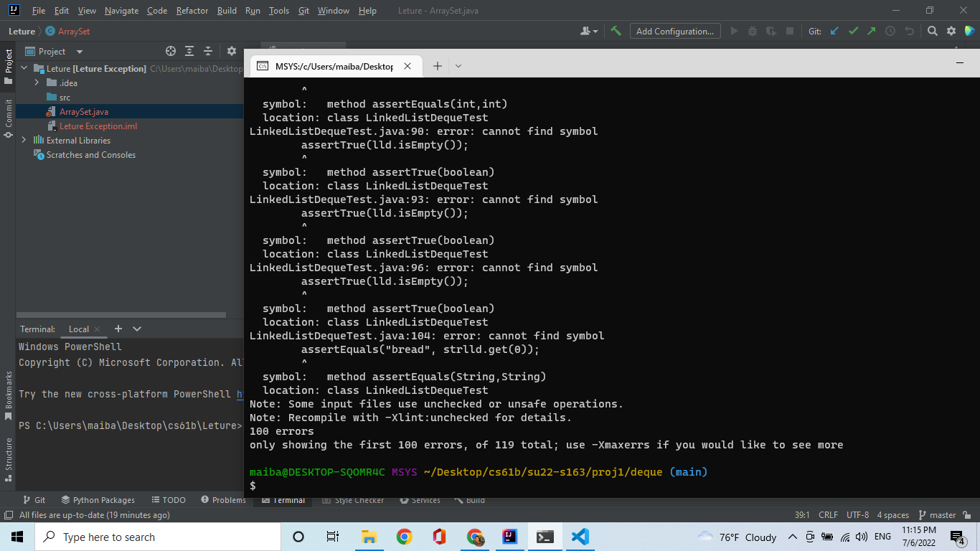Add new terminal session with plus button

[118, 329]
